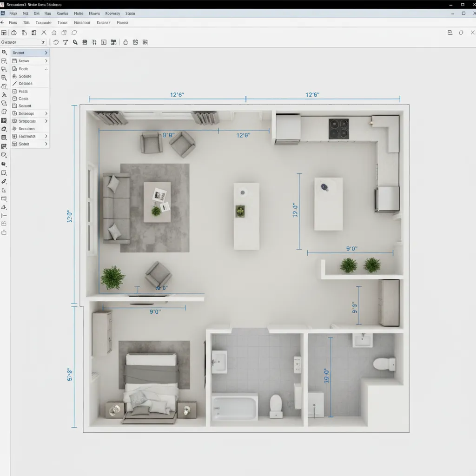The height and width of the screenshot is (476, 476).
Task: Expand the Aosws entry in the left panel
Action: coord(46,60)
